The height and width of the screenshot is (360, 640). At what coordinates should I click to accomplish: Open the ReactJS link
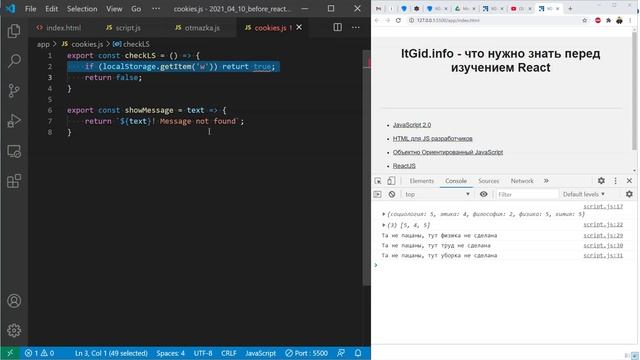(x=404, y=166)
